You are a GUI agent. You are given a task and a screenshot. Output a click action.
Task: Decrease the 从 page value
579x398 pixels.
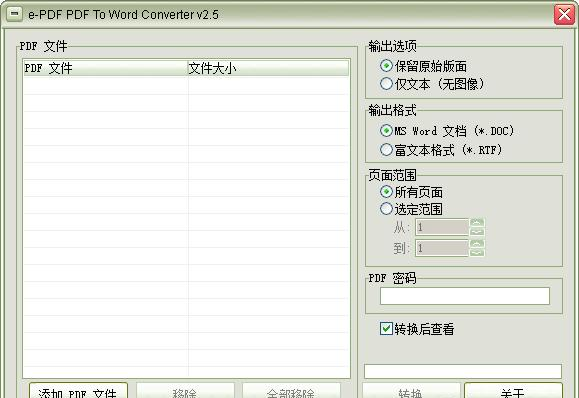pyautogui.click(x=477, y=231)
